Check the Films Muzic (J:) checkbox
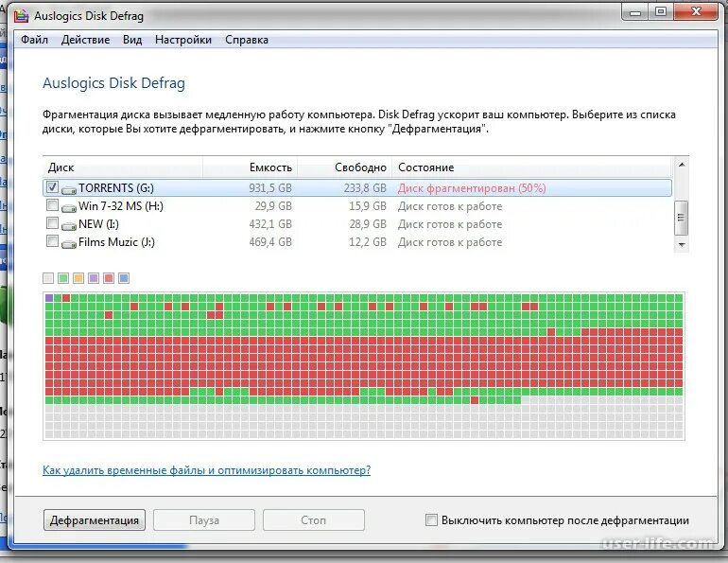Viewport: 728px width, 563px height. (52, 241)
